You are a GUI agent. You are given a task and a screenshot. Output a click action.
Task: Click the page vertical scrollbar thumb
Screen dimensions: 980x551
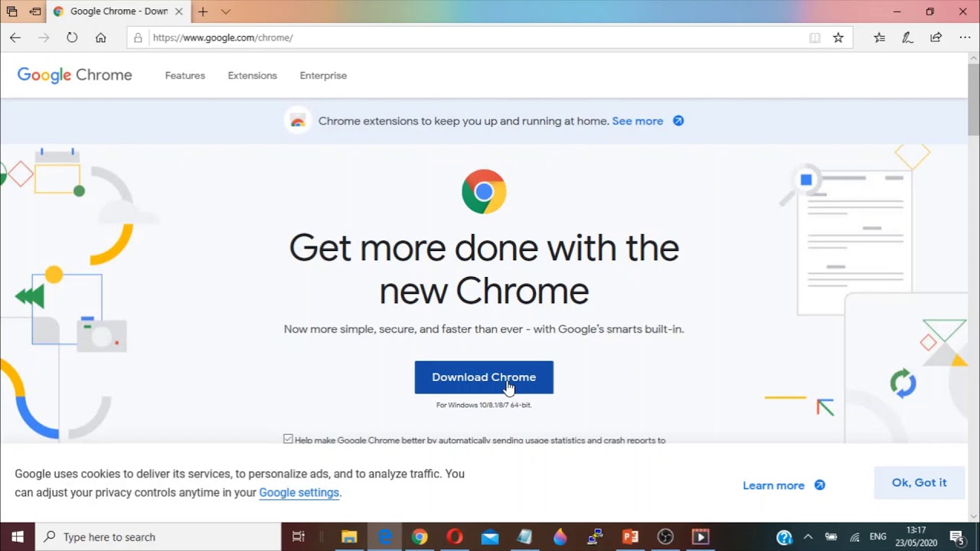pyautogui.click(x=974, y=99)
